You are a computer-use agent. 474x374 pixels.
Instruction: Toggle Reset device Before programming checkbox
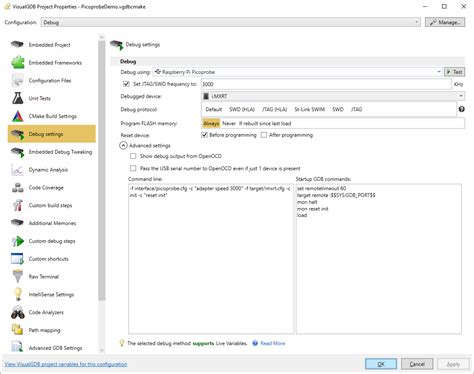point(204,135)
